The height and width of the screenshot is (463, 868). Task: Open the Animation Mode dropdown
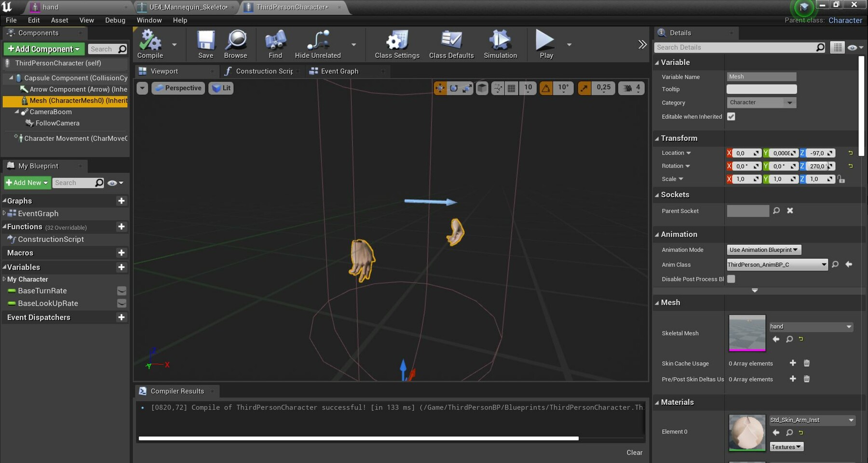coord(763,250)
